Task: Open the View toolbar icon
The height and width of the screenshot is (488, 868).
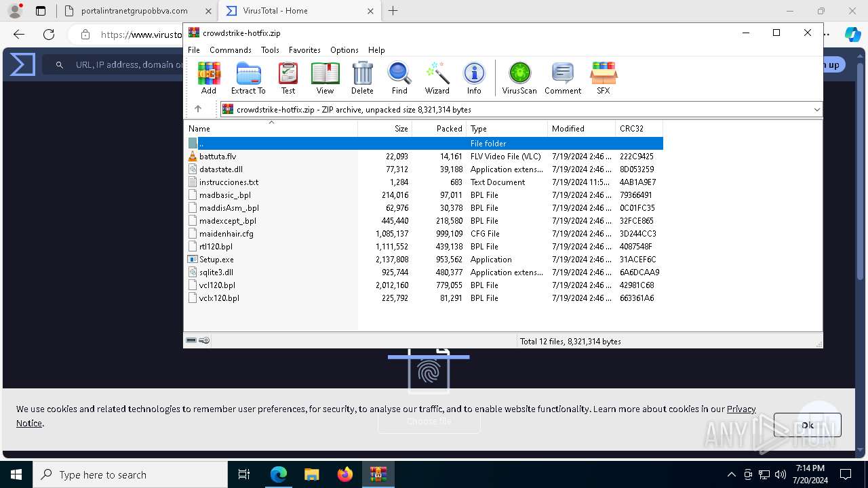Action: [325, 78]
